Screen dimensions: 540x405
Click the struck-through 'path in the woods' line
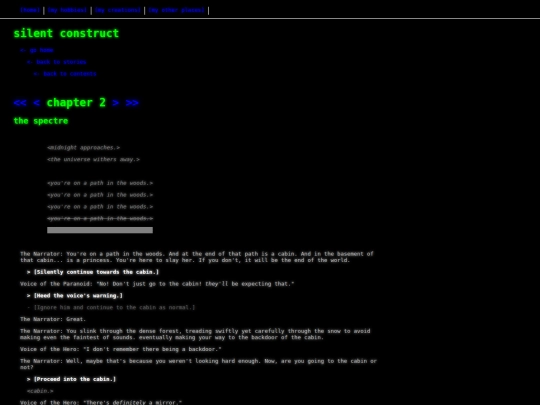click(100, 218)
